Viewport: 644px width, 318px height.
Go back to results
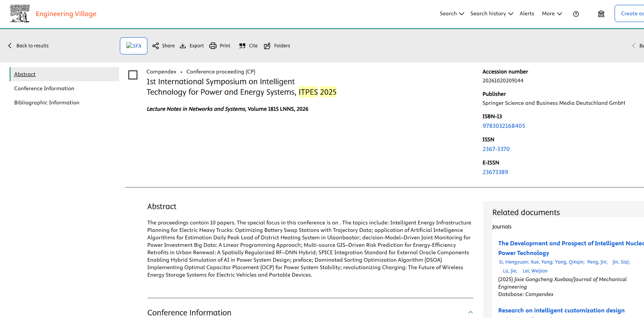(29, 46)
